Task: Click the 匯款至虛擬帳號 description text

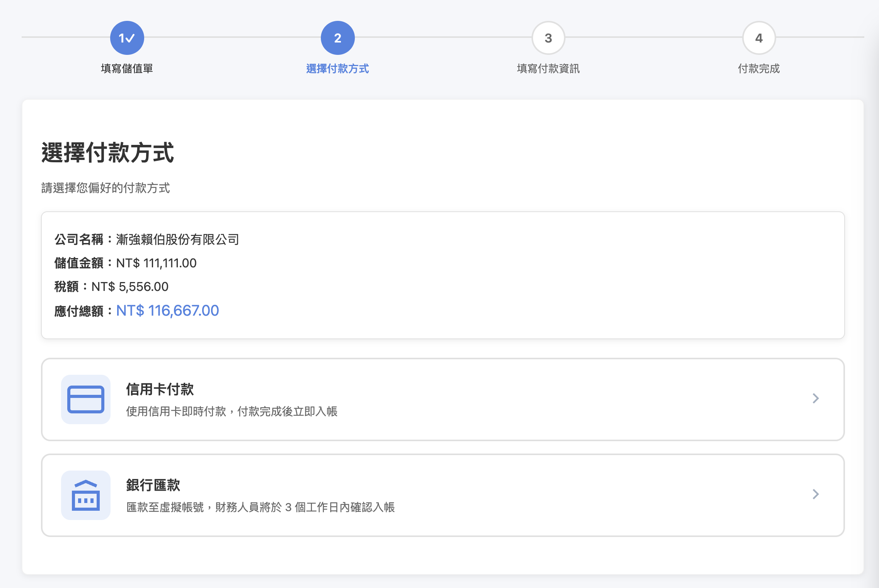Action: click(x=261, y=507)
